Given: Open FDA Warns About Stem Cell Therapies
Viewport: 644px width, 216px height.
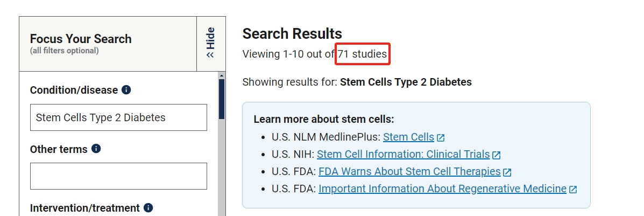Looking at the screenshot, I should (x=409, y=171).
